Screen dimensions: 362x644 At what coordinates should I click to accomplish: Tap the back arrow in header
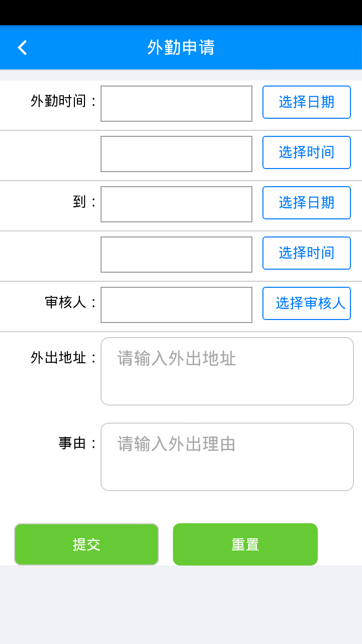[x=22, y=48]
